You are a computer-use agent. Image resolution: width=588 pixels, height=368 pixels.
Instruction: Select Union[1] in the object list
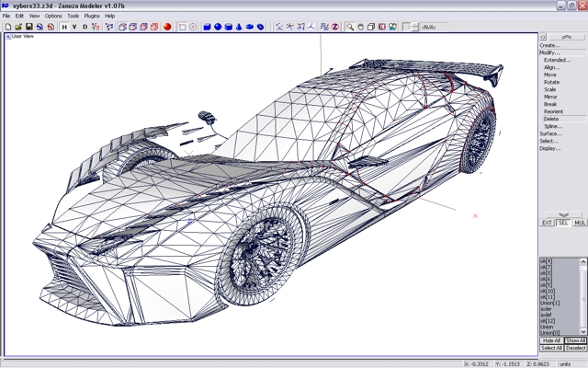[x=550, y=303]
